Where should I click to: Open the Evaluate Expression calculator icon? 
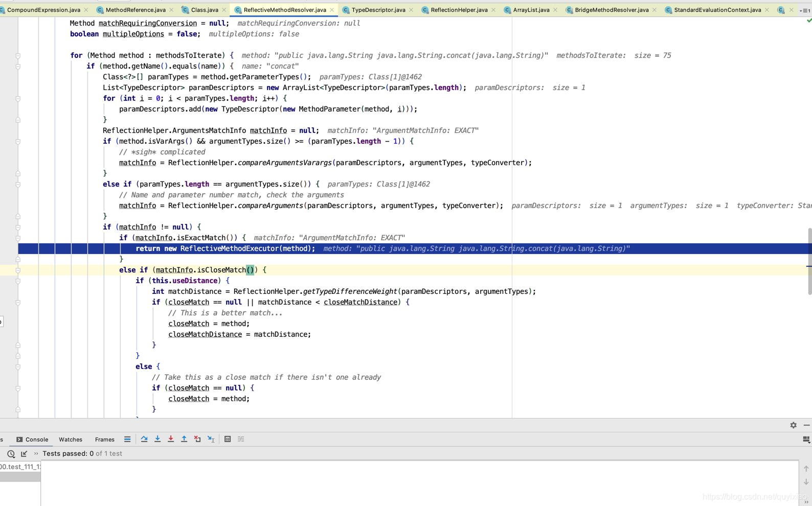click(228, 439)
